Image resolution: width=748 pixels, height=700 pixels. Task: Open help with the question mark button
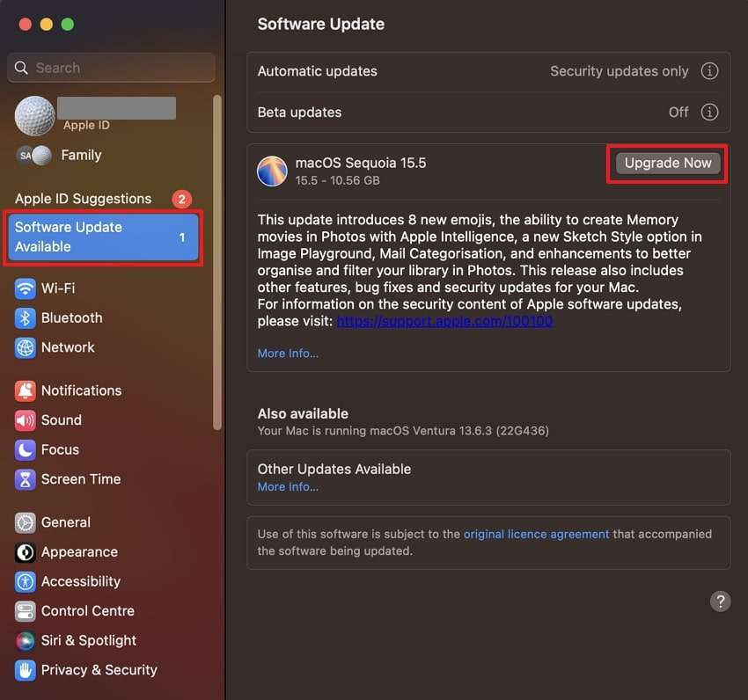[x=721, y=602]
